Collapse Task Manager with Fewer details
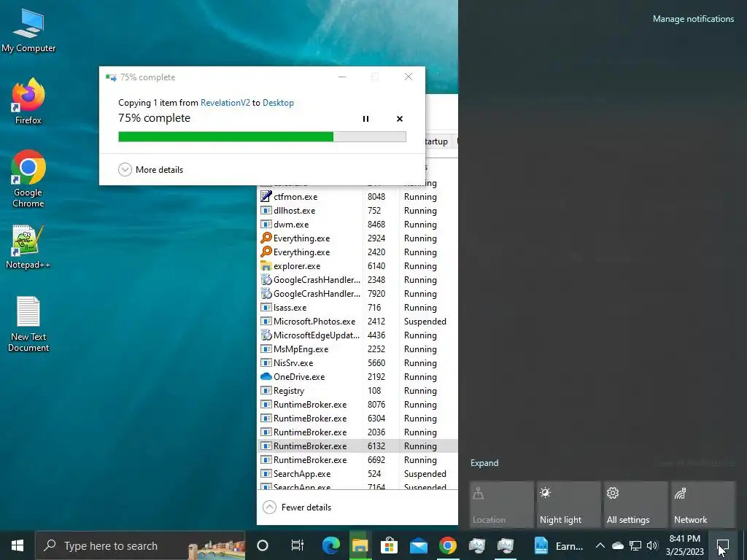The height and width of the screenshot is (560, 747). [297, 507]
